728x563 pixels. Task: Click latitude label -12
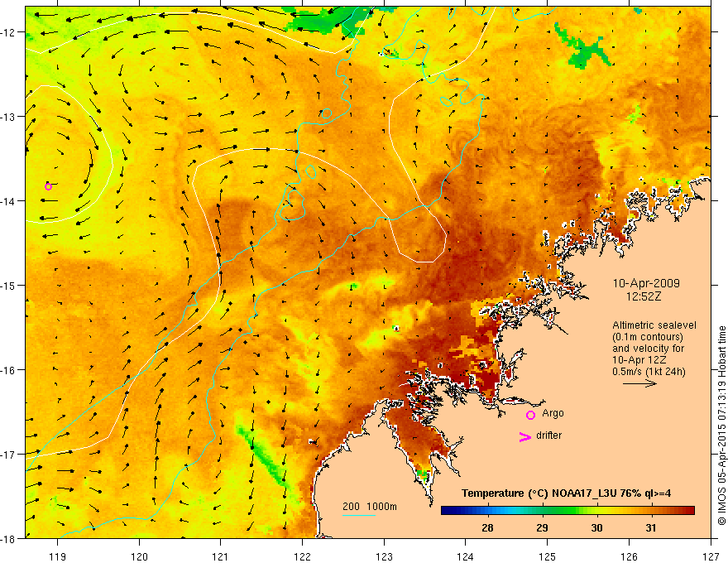(x=9, y=32)
